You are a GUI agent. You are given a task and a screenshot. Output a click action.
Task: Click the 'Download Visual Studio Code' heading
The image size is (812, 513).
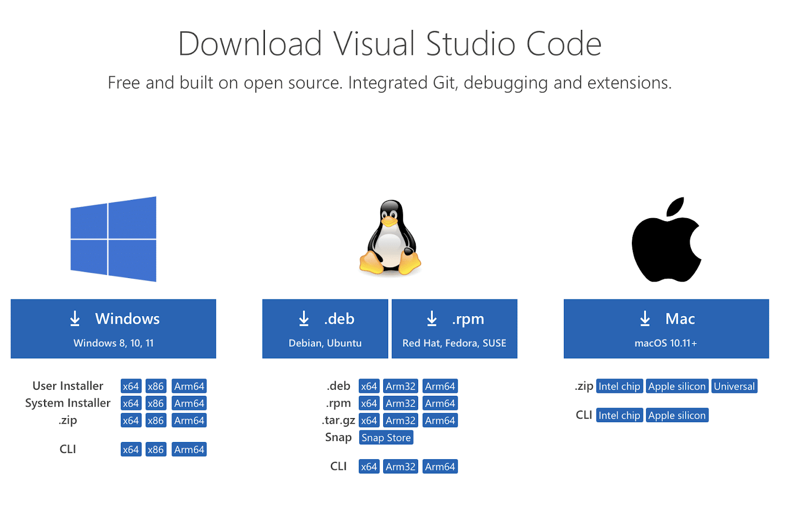pyautogui.click(x=390, y=44)
